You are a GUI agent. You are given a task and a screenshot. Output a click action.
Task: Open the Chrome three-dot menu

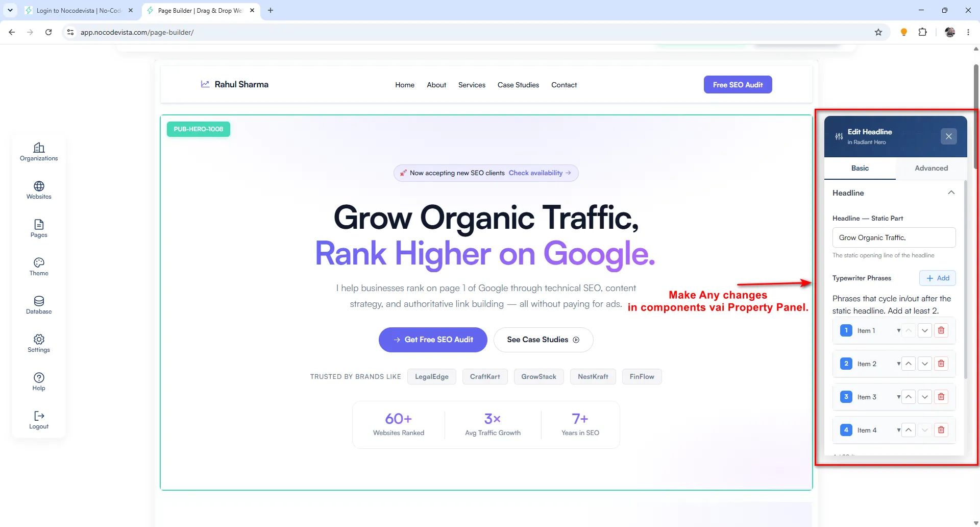[968, 32]
